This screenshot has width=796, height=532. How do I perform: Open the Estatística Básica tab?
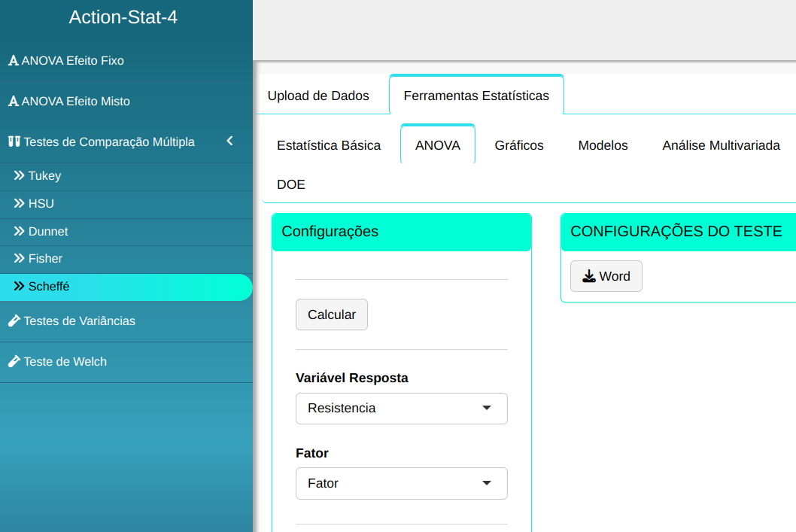click(329, 145)
